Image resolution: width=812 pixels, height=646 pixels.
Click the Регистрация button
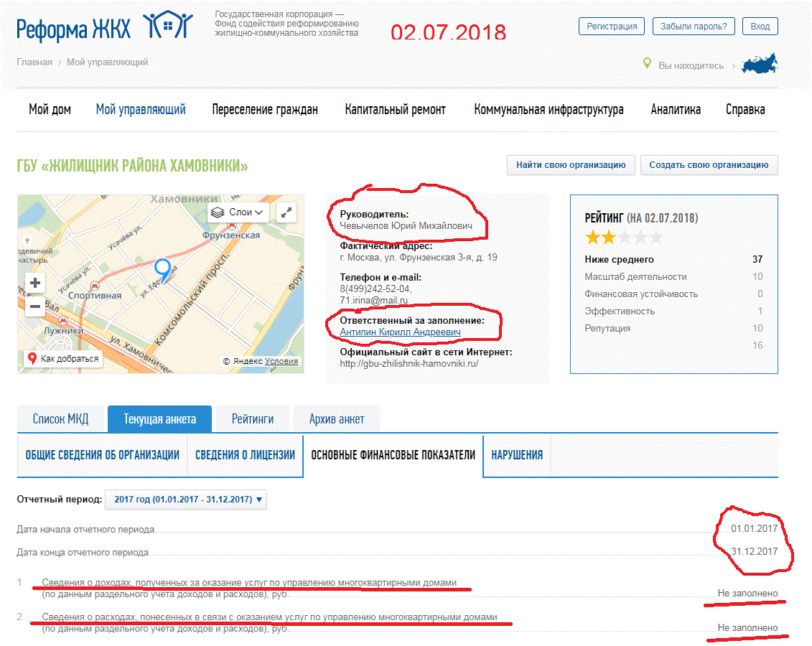pyautogui.click(x=612, y=27)
